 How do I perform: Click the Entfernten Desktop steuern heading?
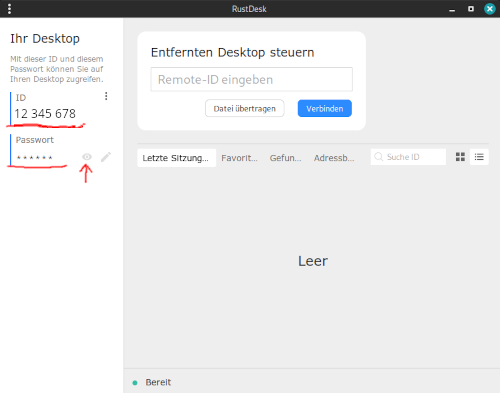click(x=233, y=52)
